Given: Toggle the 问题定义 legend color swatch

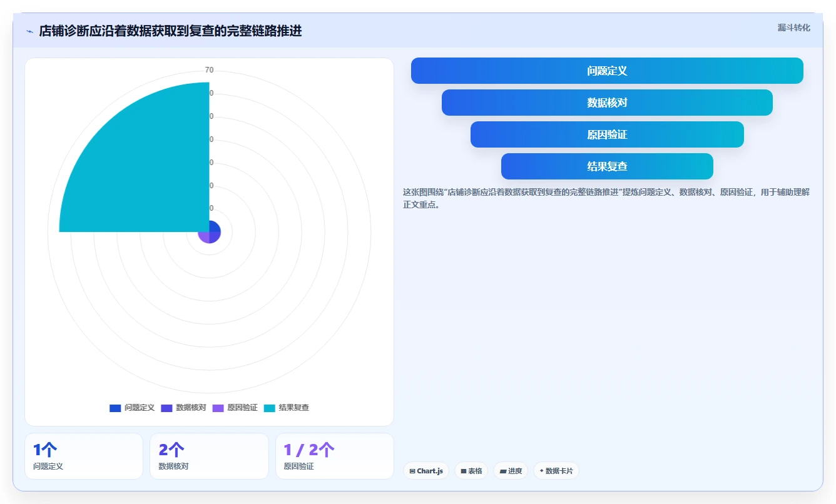Looking at the screenshot, I should coord(115,408).
